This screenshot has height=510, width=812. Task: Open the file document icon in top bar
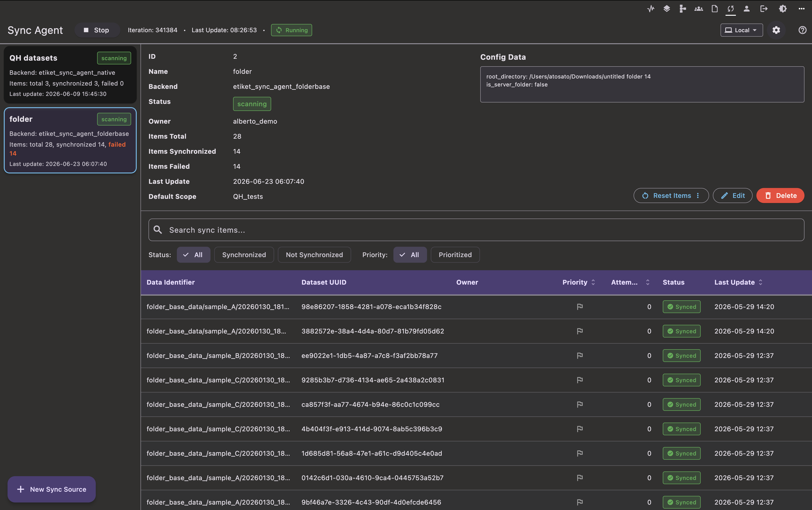coord(714,9)
